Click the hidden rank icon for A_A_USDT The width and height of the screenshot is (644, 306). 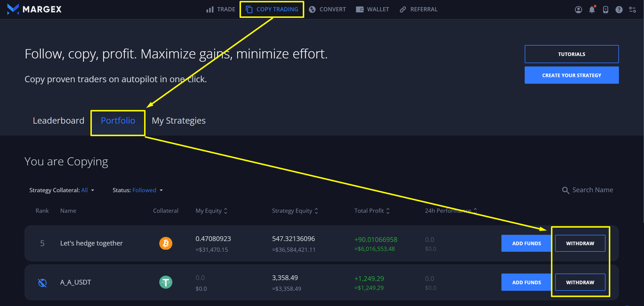click(x=42, y=282)
